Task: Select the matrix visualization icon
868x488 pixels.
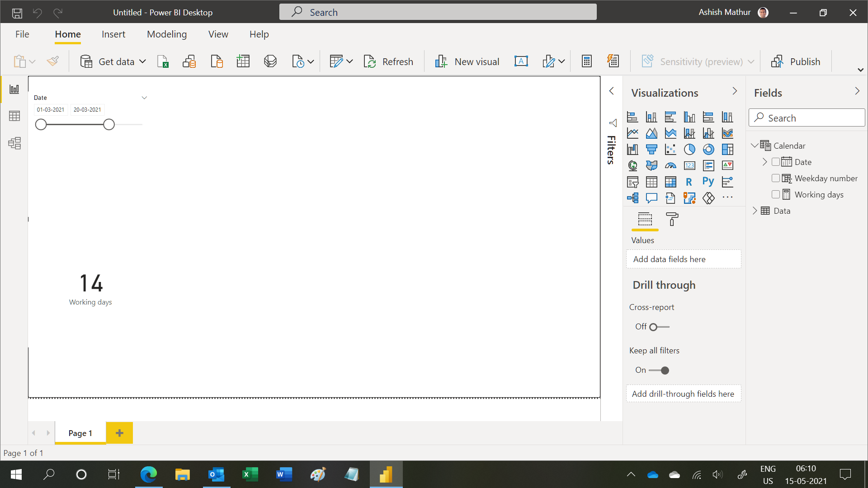Action: coord(670,182)
